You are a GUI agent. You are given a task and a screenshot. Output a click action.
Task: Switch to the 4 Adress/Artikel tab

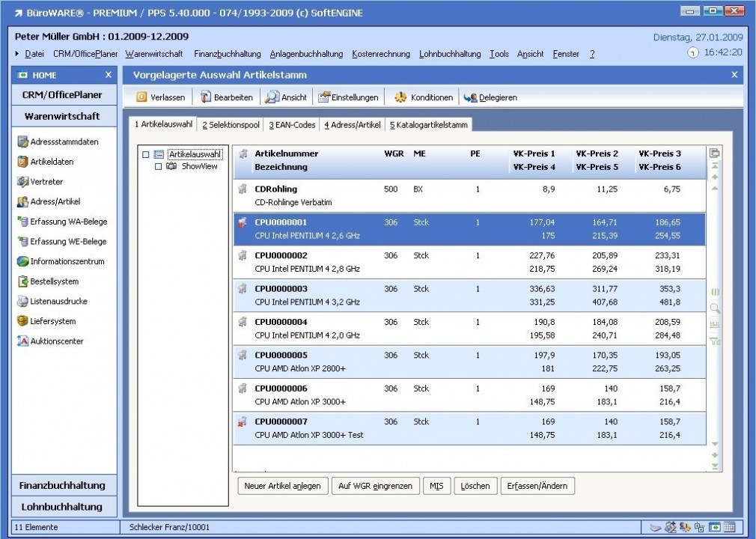click(x=353, y=125)
